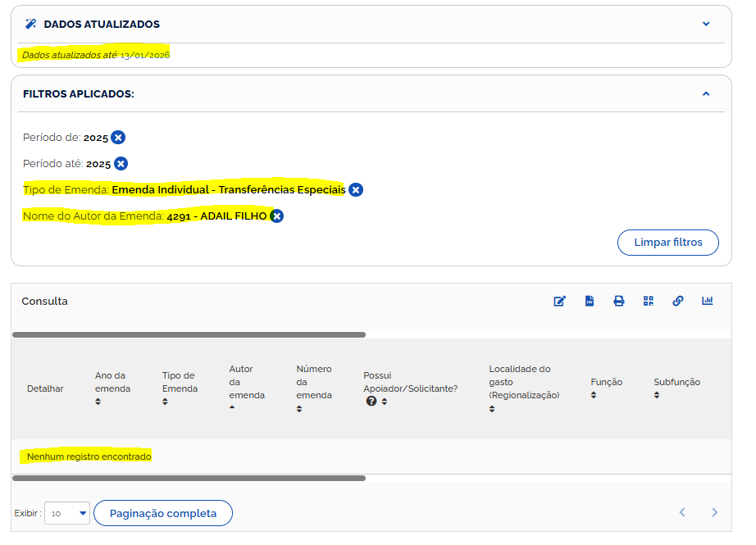
Task: Click the edit columns pencil icon
Action: pyautogui.click(x=560, y=301)
